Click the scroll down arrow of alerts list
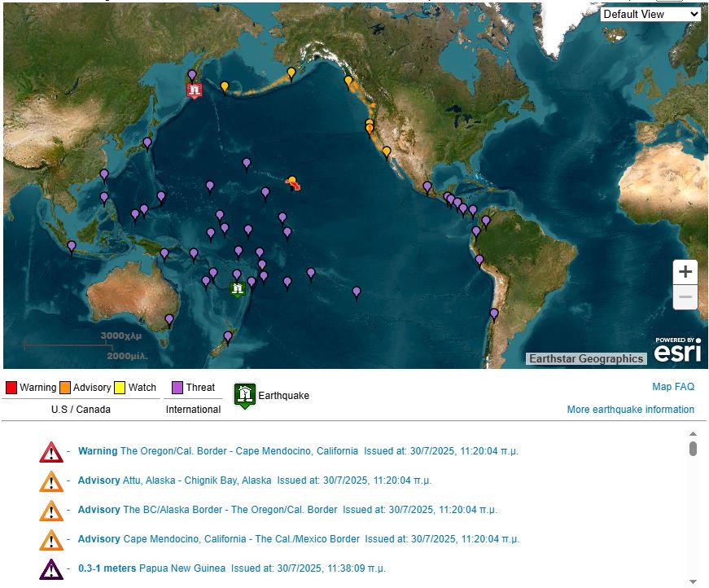709x588 pixels. point(694,581)
